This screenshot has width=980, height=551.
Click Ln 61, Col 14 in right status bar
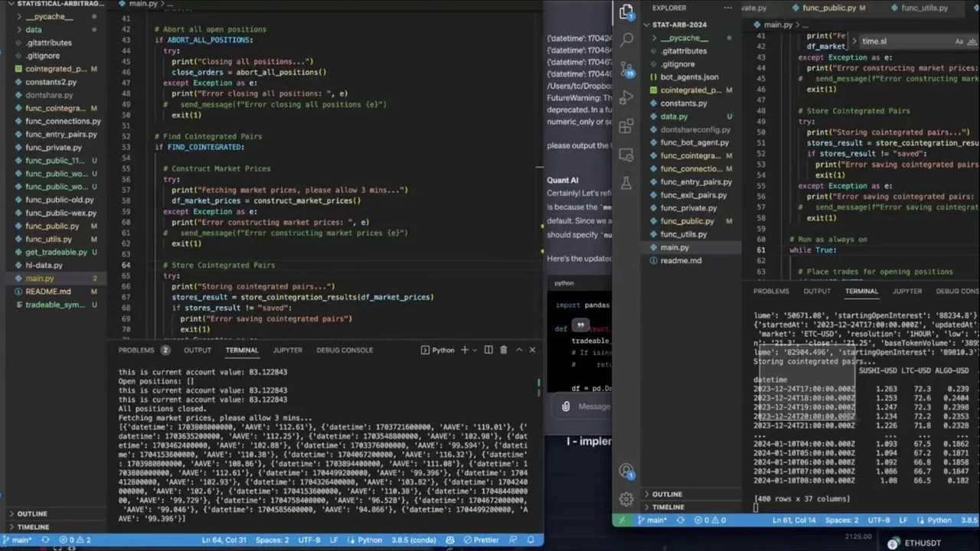pyautogui.click(x=793, y=520)
